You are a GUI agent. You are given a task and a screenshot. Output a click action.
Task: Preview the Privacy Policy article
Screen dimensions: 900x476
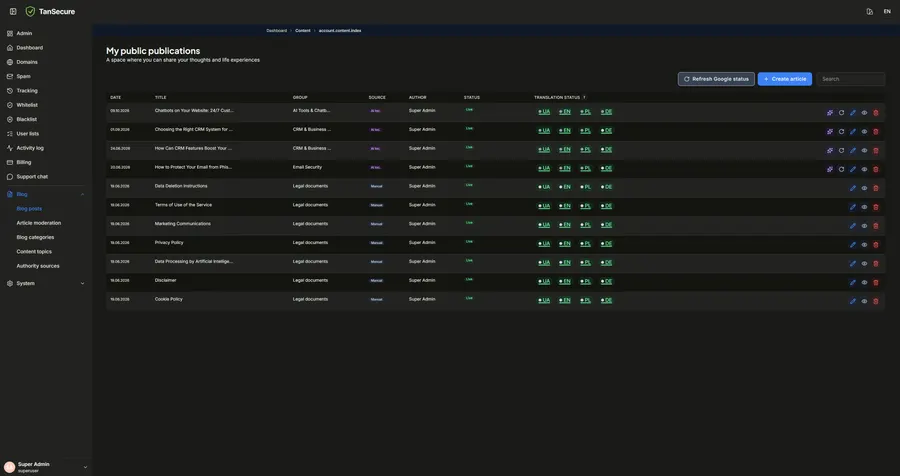[x=864, y=245]
